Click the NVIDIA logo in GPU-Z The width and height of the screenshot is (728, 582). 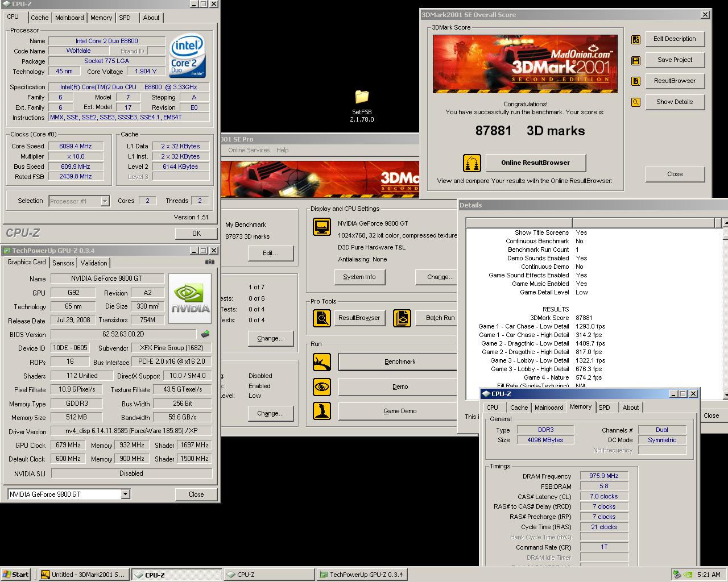[191, 299]
